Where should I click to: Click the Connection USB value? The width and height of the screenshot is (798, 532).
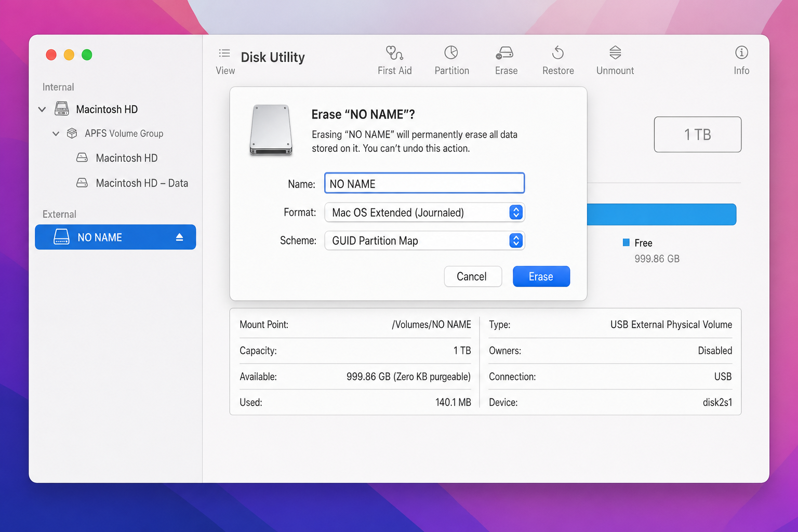pyautogui.click(x=723, y=377)
